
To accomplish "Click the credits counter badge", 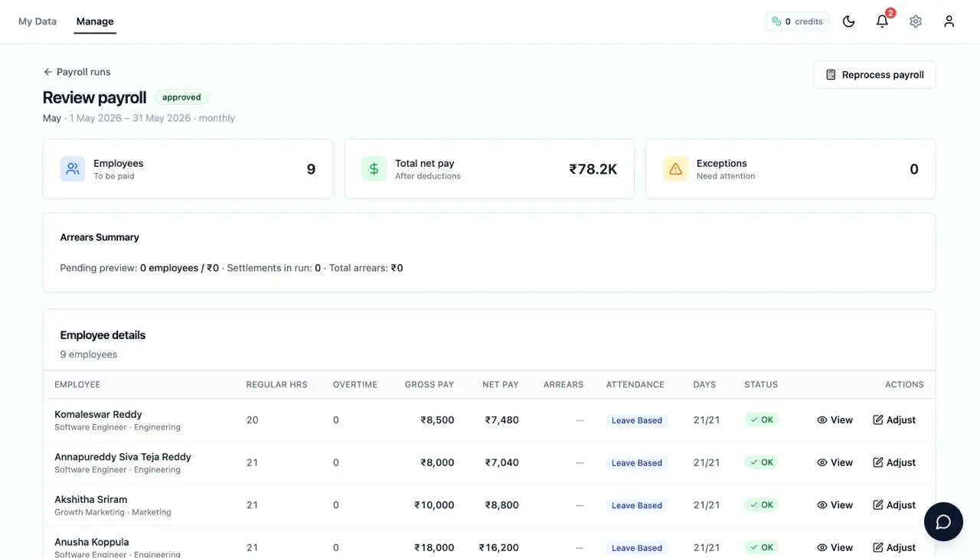I will click(x=797, y=21).
